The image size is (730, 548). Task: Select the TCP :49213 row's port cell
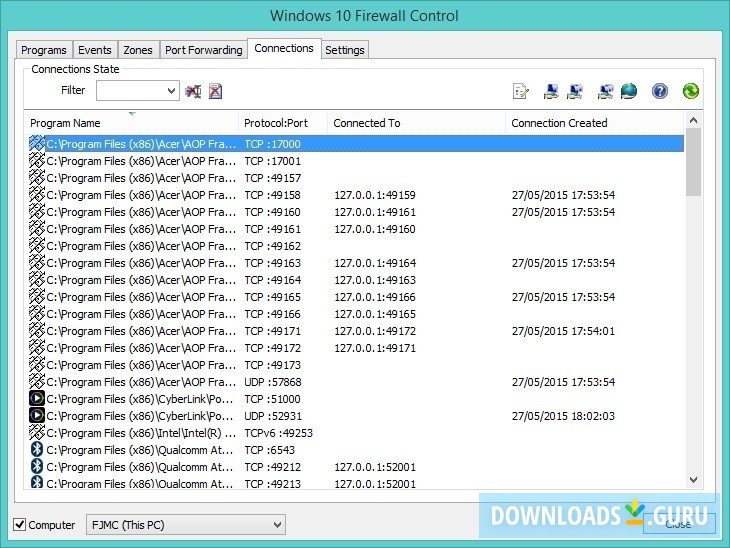tap(272, 484)
